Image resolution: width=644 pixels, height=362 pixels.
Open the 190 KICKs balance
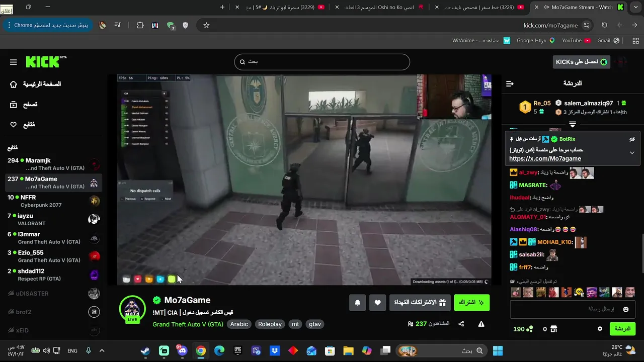coord(523,329)
